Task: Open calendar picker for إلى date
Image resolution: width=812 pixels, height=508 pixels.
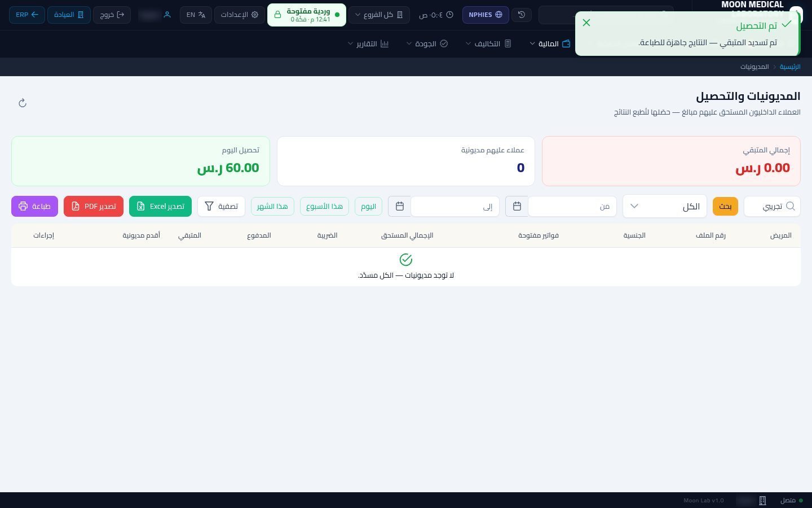Action: click(x=400, y=207)
